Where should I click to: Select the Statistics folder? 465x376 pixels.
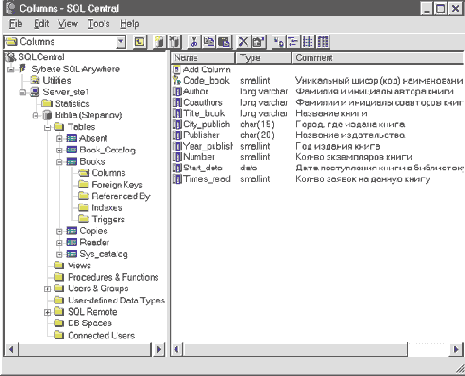click(x=65, y=103)
